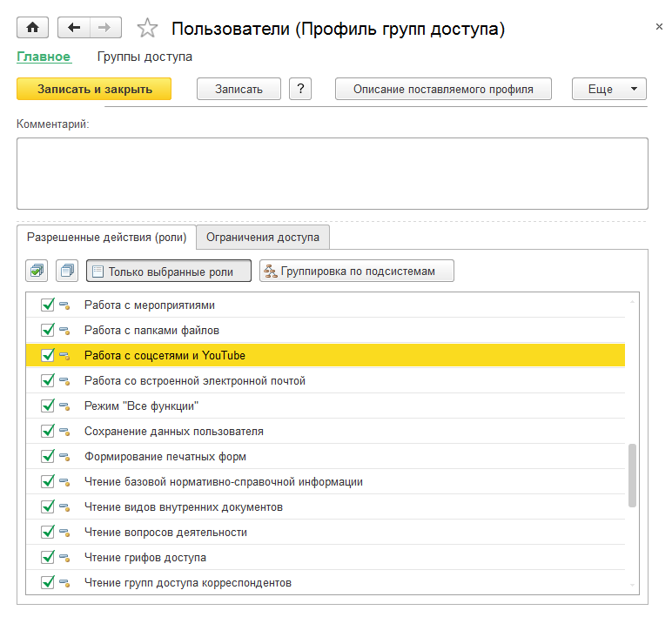Click role icon beside Чтение видов внутренних документов
The image size is (672, 617).
64,507
